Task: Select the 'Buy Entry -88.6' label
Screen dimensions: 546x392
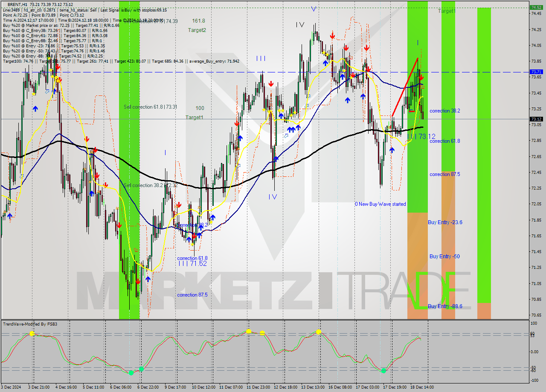Action: [445, 306]
